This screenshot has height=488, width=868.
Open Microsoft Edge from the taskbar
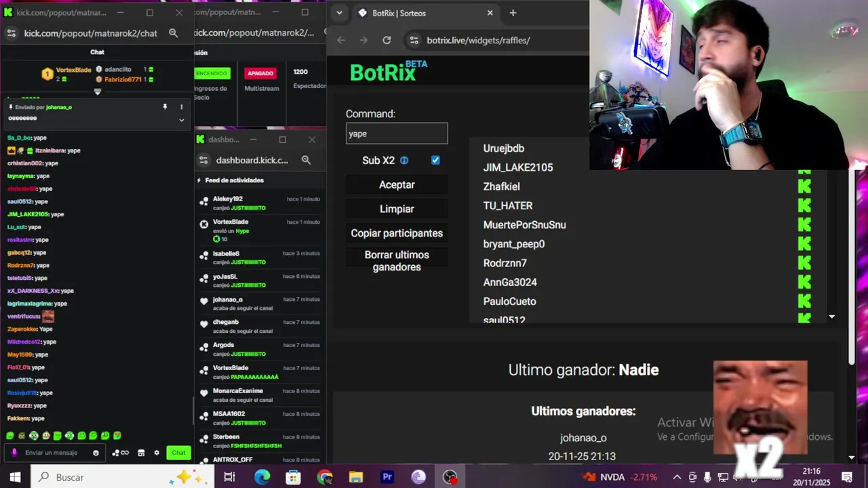coord(262,477)
